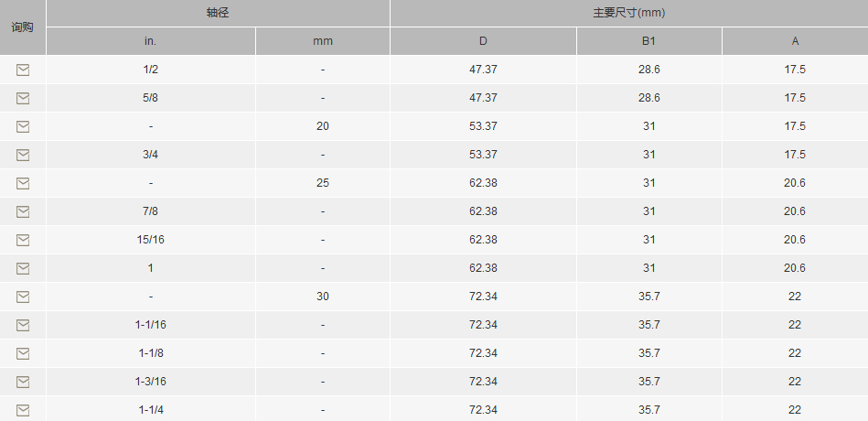Select inquiry envelope for 1 inch row

click(x=23, y=269)
